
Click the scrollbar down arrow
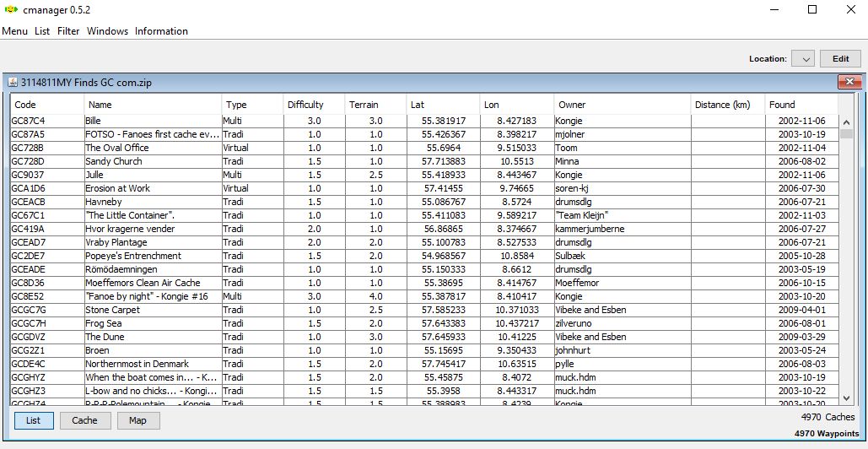[846, 398]
